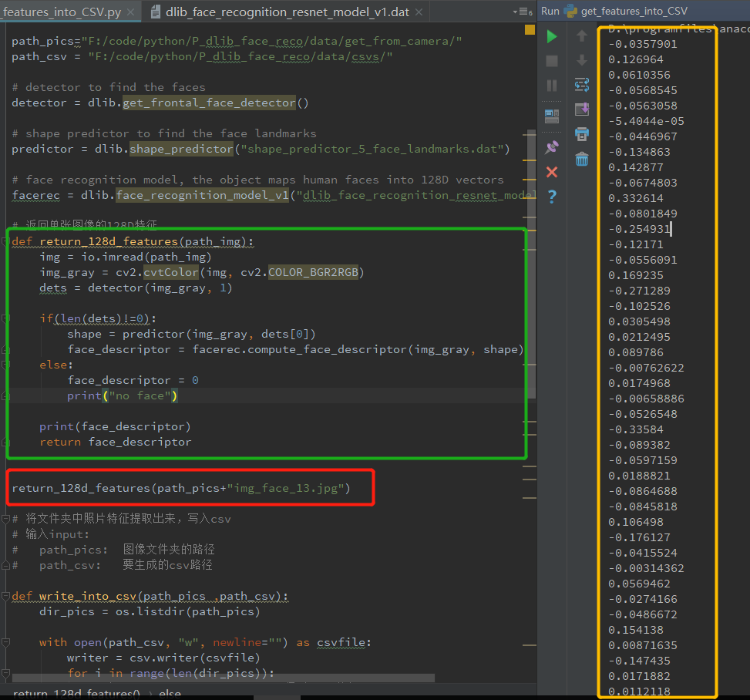Click output value 0.00871635
Image resolution: width=750 pixels, height=700 pixels.
642,646
